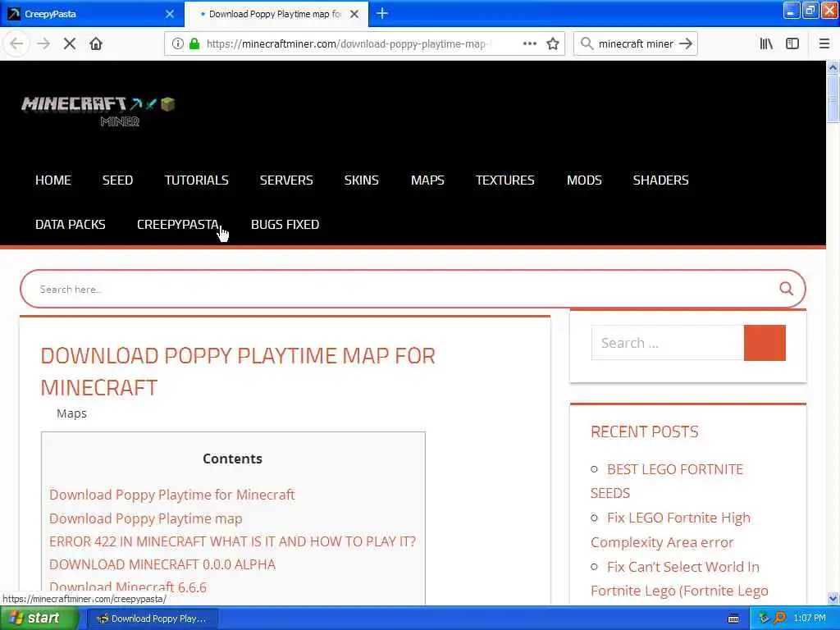The height and width of the screenshot is (630, 840).
Task: Click the page scrollbar up arrow
Action: point(833,67)
